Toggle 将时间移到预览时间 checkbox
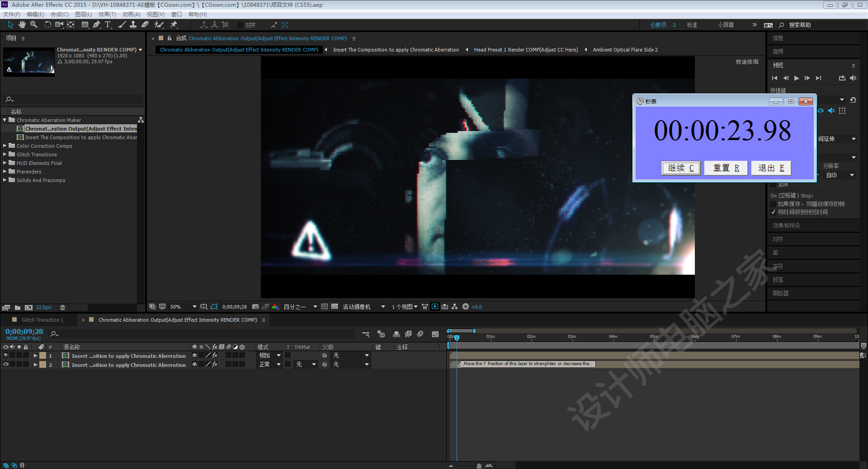This screenshot has height=469, width=868. point(774,212)
